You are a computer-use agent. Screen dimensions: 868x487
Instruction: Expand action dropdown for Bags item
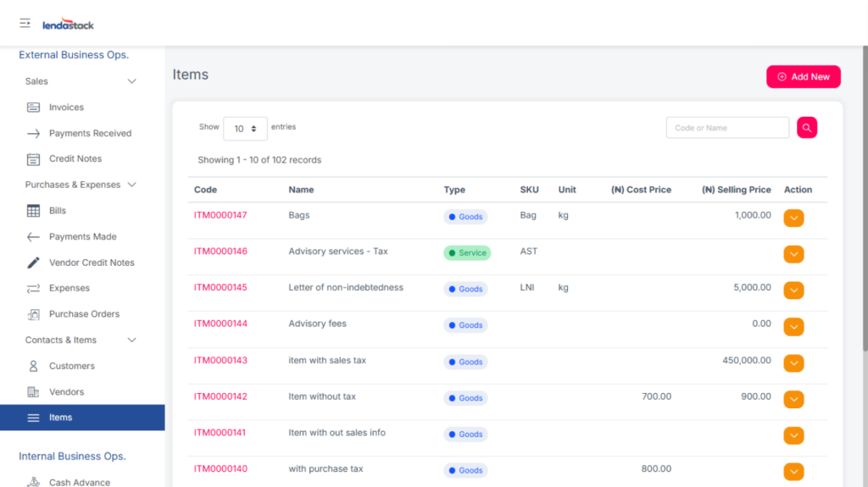(x=793, y=218)
